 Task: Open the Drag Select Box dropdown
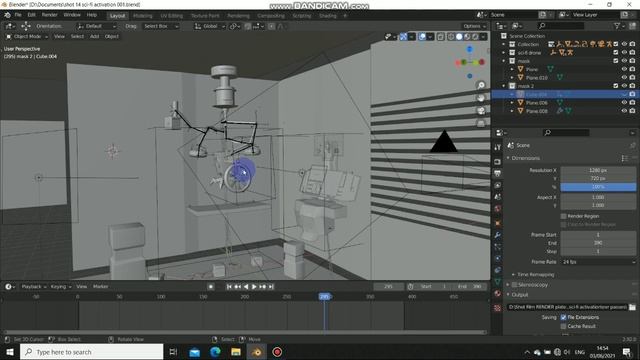(161, 26)
